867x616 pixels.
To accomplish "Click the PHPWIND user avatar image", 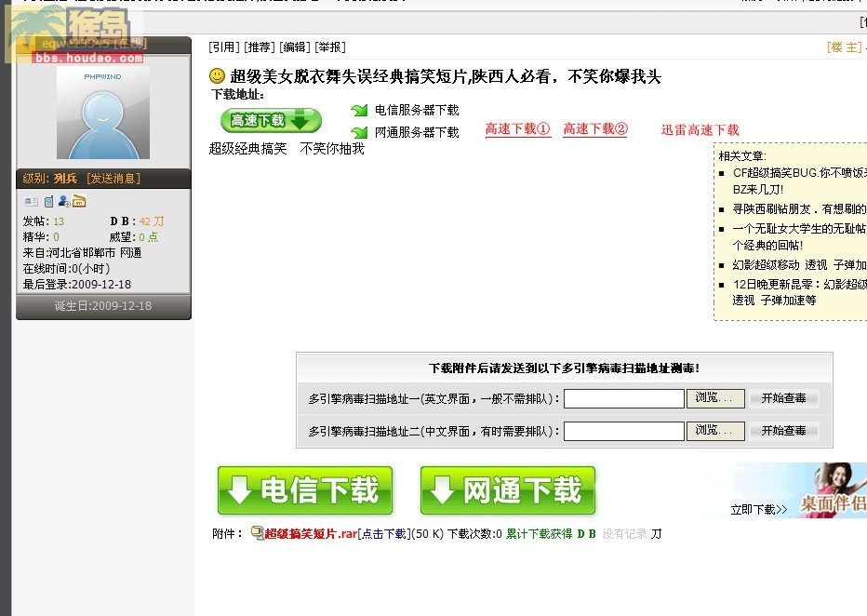I will [103, 113].
